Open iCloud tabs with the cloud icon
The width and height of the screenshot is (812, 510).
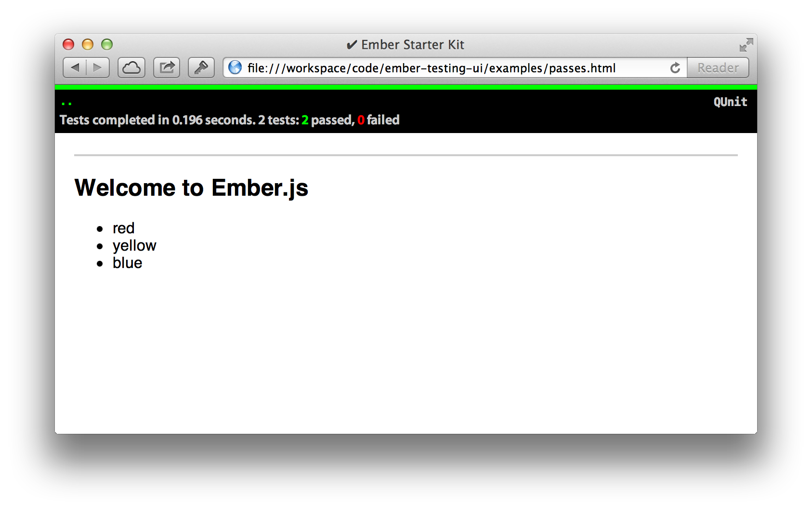[x=131, y=67]
